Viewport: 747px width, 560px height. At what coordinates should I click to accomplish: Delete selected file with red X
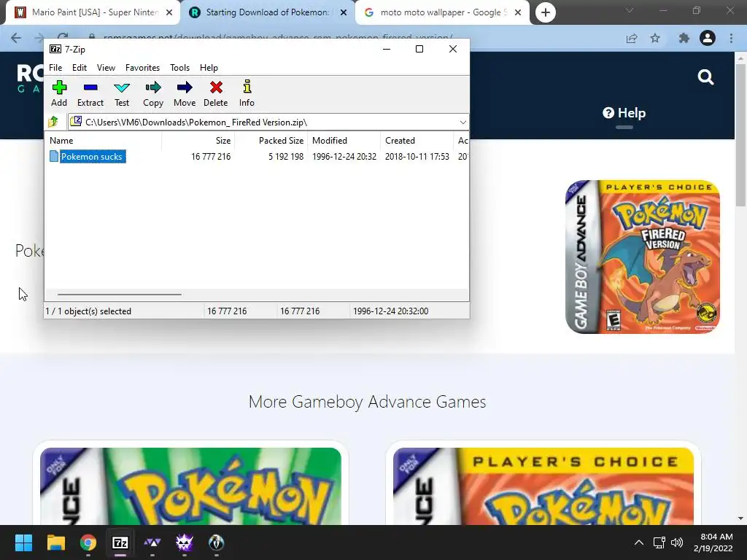click(x=216, y=93)
